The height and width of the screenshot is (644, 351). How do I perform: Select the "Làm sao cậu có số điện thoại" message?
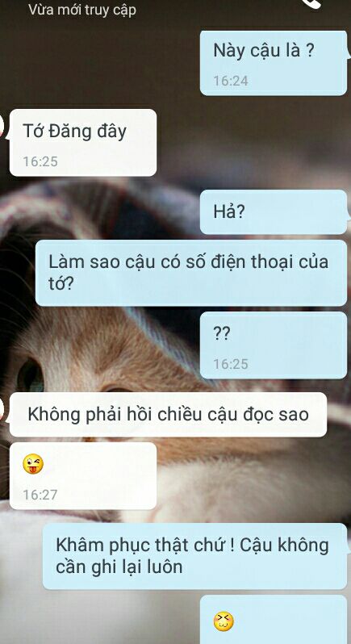tap(191, 273)
